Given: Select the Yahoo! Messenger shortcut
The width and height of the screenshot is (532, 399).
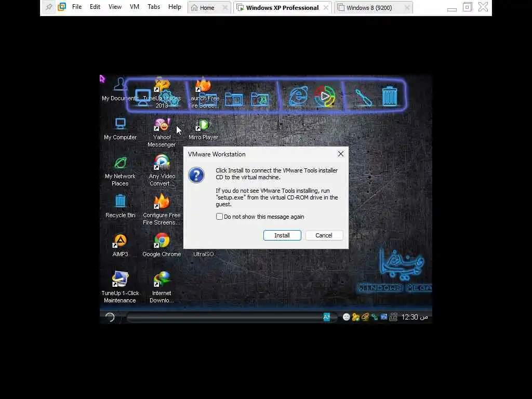Looking at the screenshot, I should pos(162,132).
